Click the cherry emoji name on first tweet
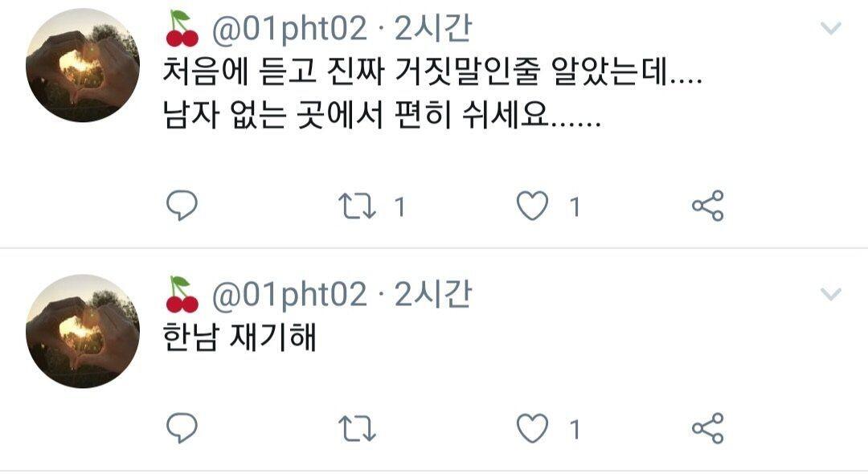868x474 pixels. (x=182, y=29)
